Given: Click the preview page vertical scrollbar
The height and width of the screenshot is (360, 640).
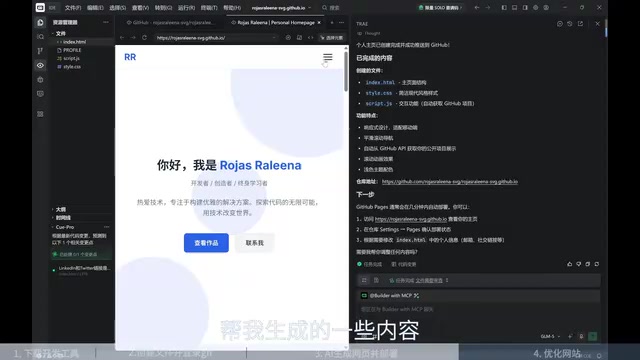Looking at the screenshot, I should coord(346,71).
